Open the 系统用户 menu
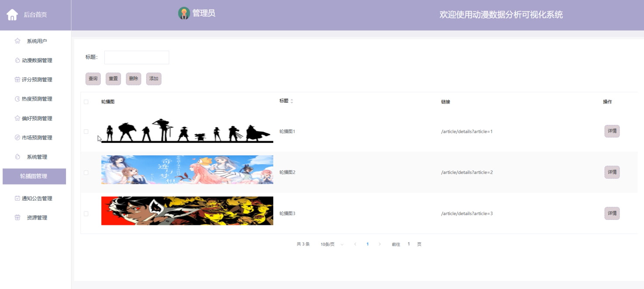Screen dimensions: 644x289 37,41
